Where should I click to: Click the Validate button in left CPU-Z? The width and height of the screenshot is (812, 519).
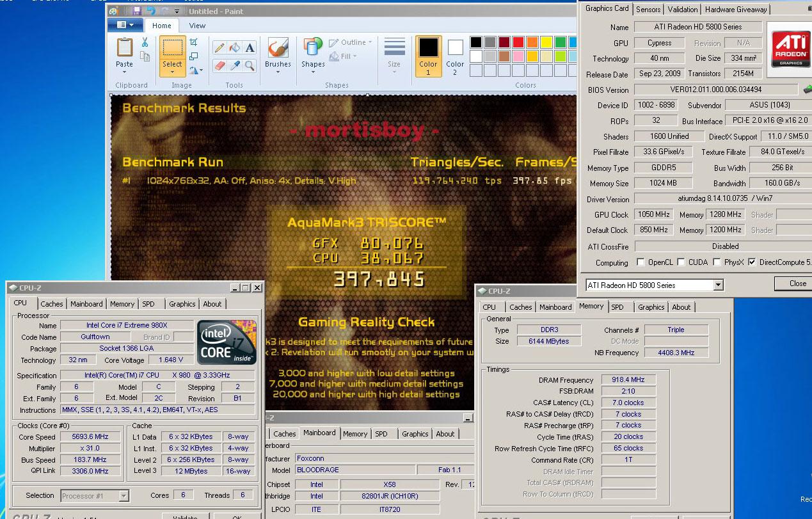coord(186,516)
